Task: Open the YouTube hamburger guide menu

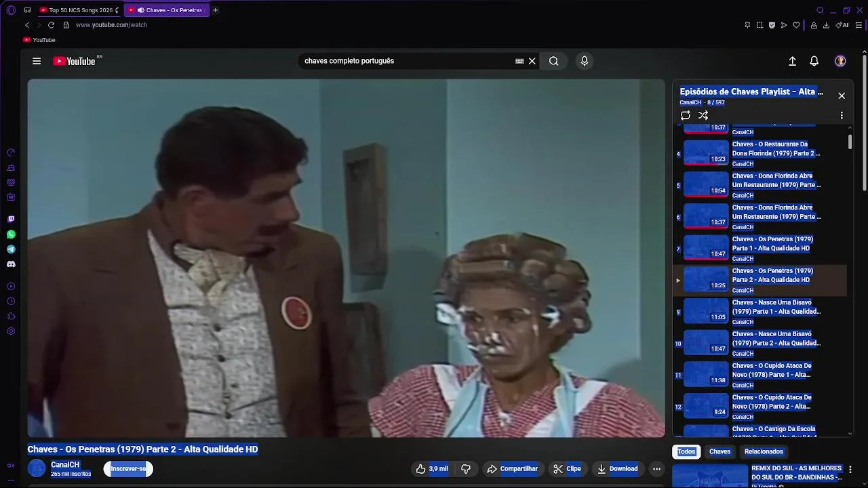Action: 37,61
